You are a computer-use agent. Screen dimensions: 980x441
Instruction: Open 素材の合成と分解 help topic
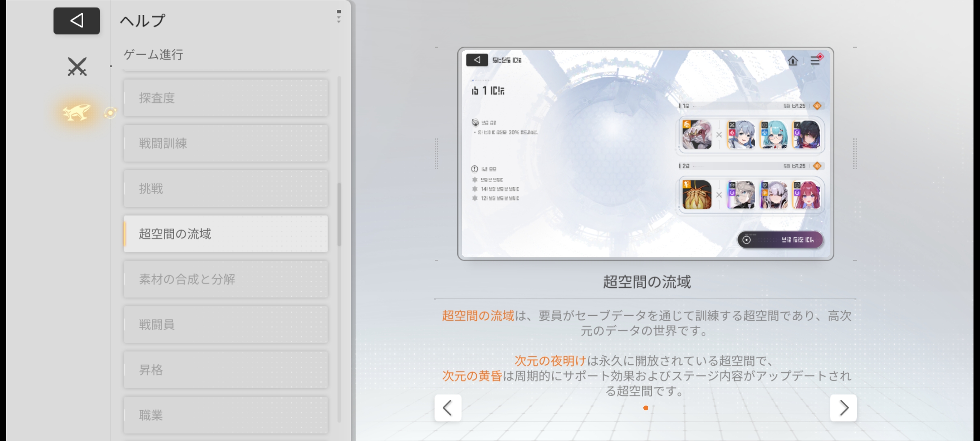[x=225, y=279]
